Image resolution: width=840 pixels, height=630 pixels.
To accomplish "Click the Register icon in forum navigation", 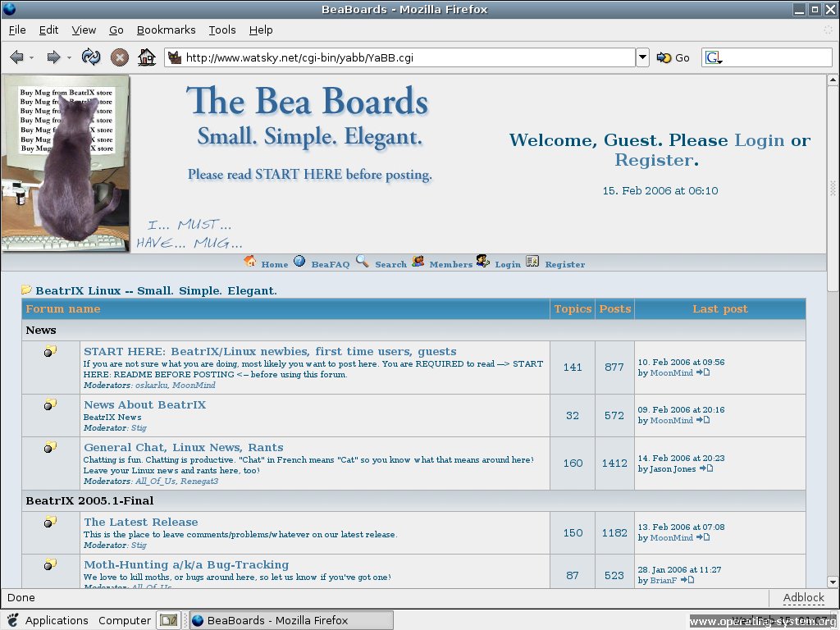I will (x=532, y=261).
